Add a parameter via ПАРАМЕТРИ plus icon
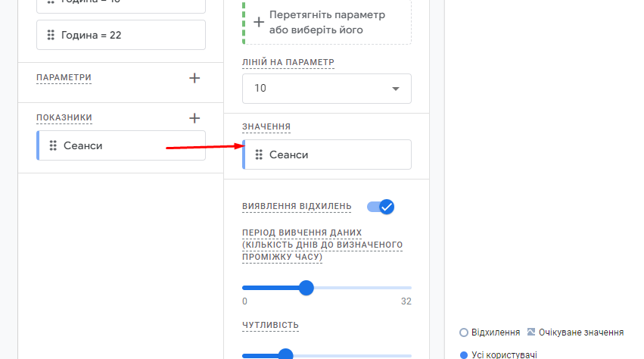 tap(194, 78)
